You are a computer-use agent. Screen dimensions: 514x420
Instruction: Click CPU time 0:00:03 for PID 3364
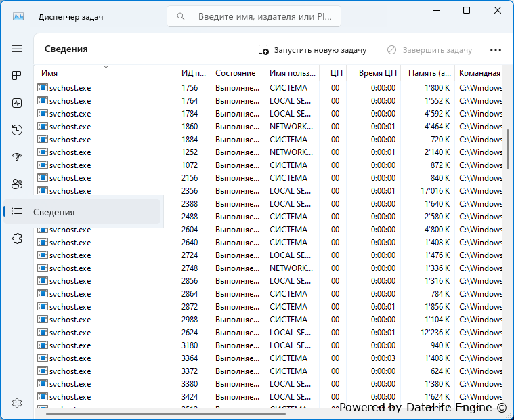(383, 358)
